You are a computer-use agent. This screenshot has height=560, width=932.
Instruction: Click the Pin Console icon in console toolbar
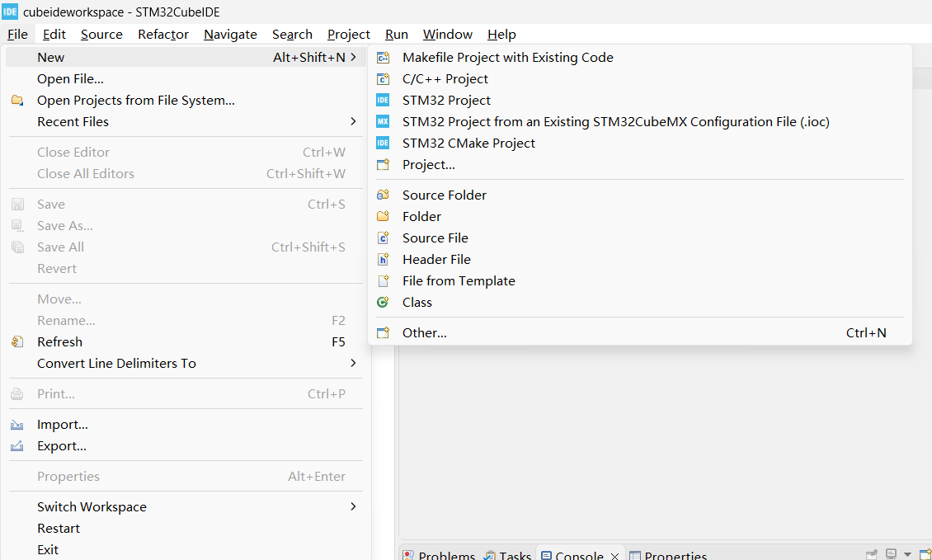[871, 555]
